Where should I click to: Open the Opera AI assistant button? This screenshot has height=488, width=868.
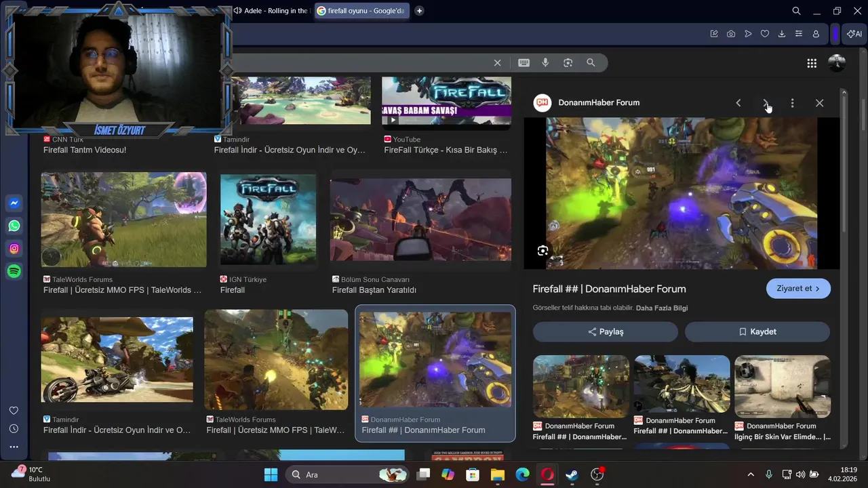854,34
